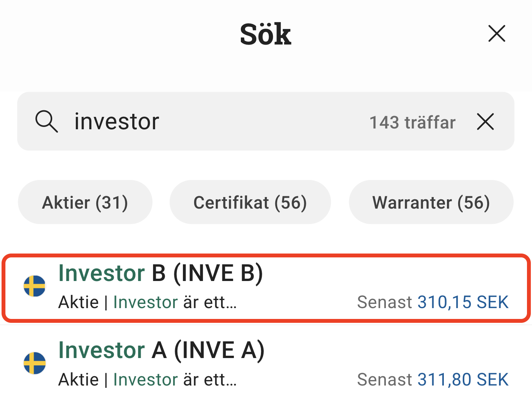
Task: Click "Senast" label in Investor A row
Action: point(385,380)
